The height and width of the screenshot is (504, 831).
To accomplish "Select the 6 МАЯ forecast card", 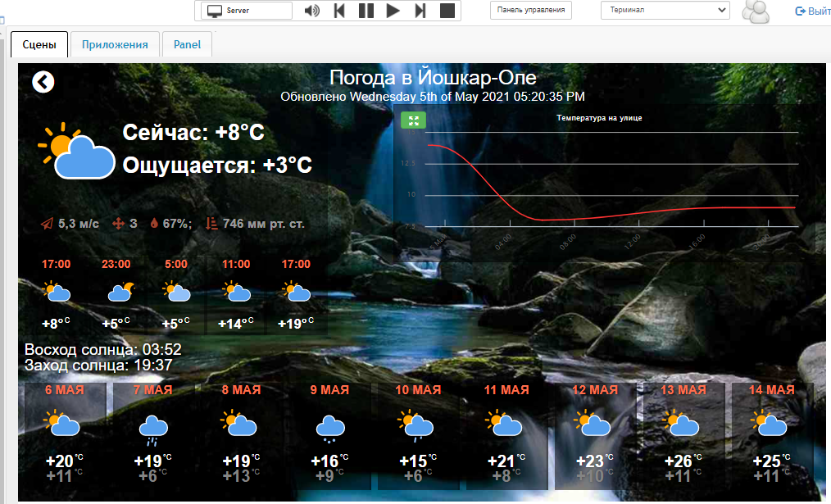I will pos(65,434).
